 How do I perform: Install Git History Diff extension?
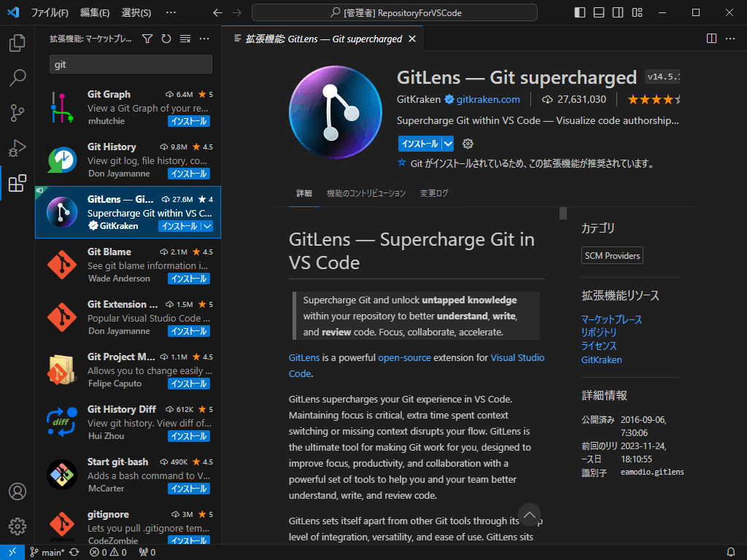[x=189, y=436]
